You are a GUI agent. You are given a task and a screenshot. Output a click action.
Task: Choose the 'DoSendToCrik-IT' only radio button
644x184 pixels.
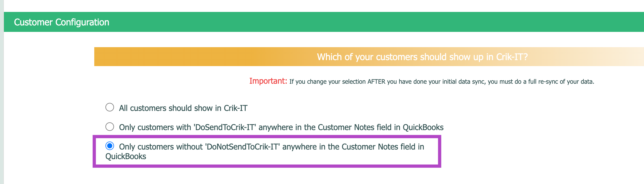tap(110, 127)
